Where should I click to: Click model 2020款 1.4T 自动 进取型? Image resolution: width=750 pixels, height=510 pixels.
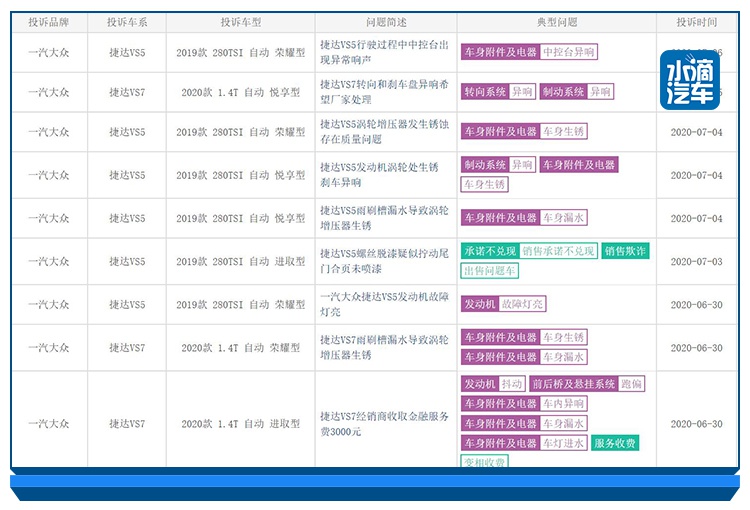click(241, 423)
